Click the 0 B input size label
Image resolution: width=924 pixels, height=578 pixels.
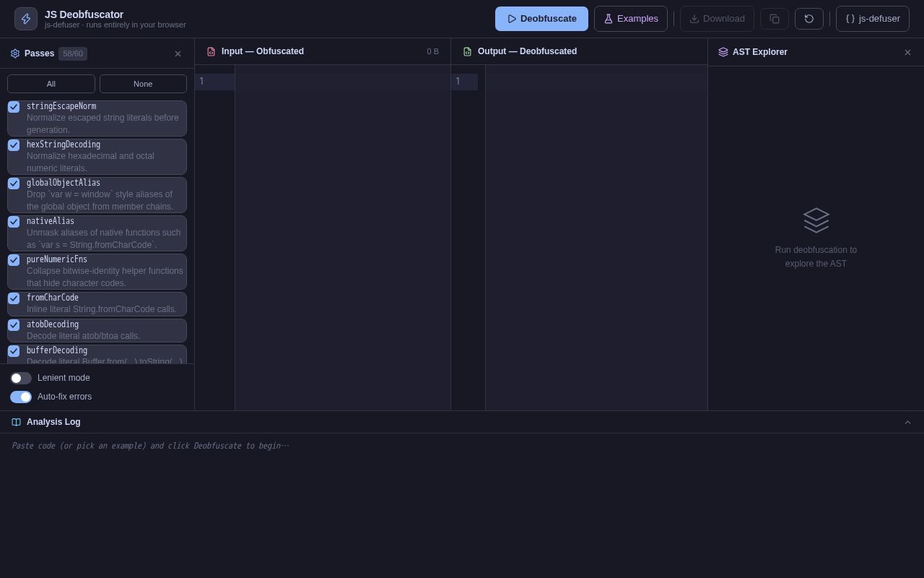432,51
